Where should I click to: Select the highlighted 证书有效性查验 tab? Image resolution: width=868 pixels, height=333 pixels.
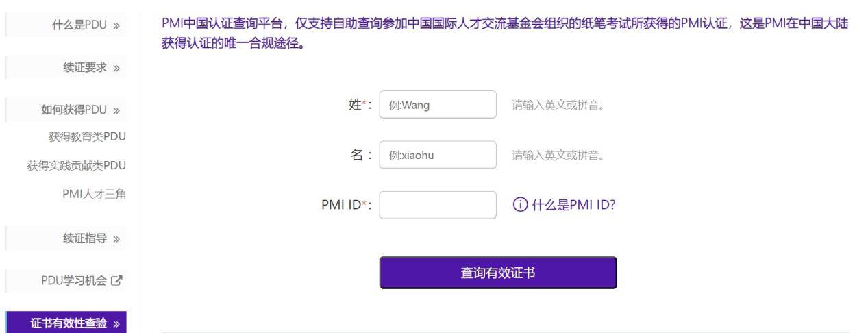66,323
